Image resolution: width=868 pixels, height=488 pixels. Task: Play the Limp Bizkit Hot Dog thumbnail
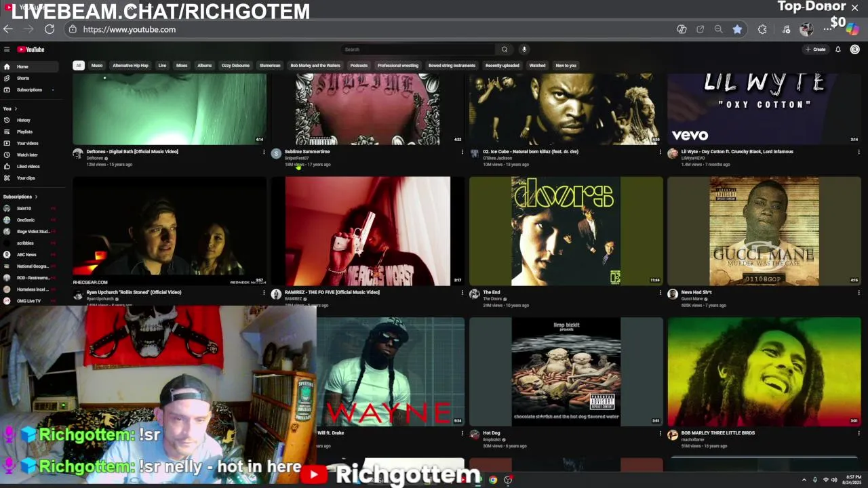(566, 372)
